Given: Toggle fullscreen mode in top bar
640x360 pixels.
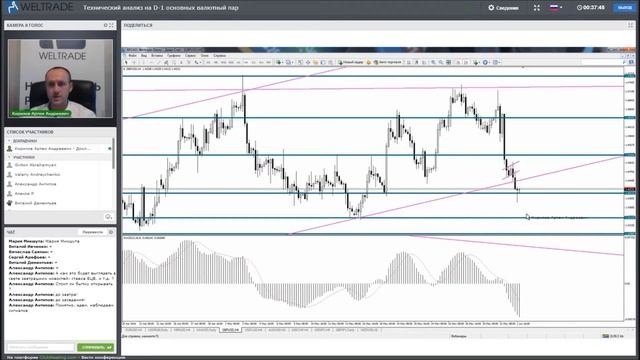Looking at the screenshot, I should click(537, 7).
